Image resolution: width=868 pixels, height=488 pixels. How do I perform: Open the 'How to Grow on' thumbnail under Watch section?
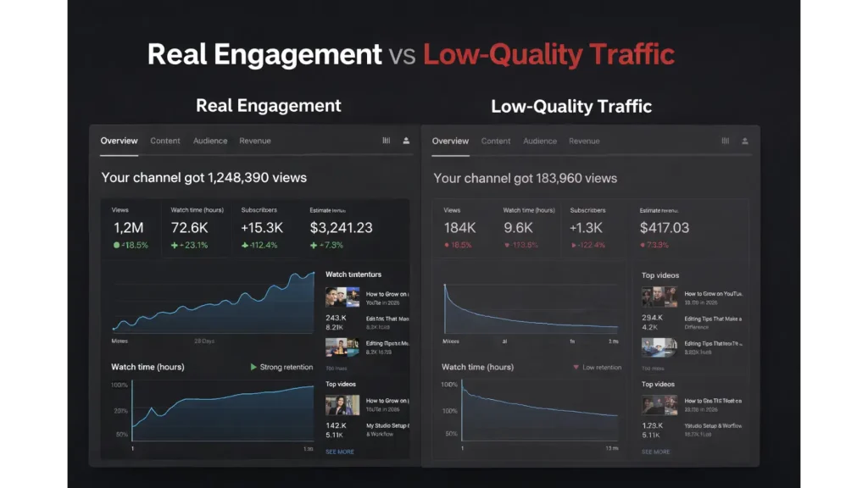342,297
